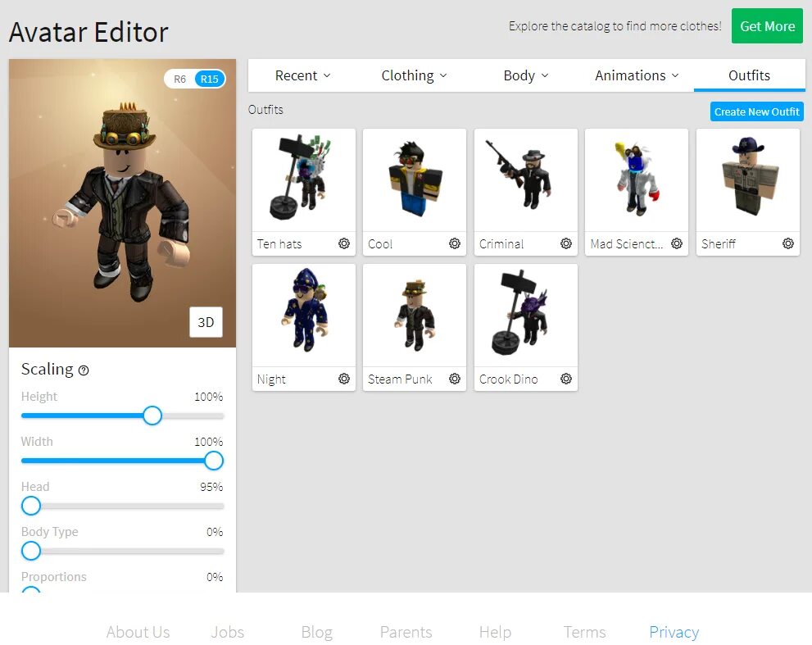Select the Outfits tab
Screen dimensions: 812x645
tap(749, 75)
